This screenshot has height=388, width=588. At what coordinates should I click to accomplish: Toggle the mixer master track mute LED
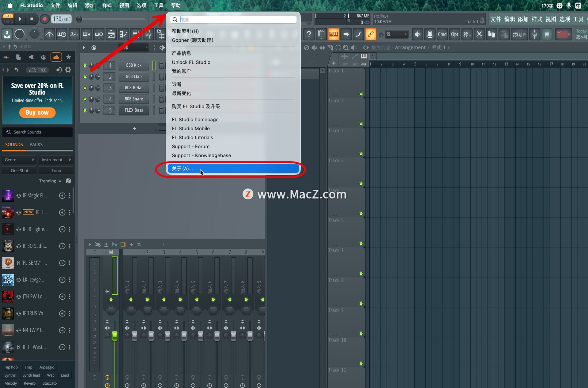[111, 300]
